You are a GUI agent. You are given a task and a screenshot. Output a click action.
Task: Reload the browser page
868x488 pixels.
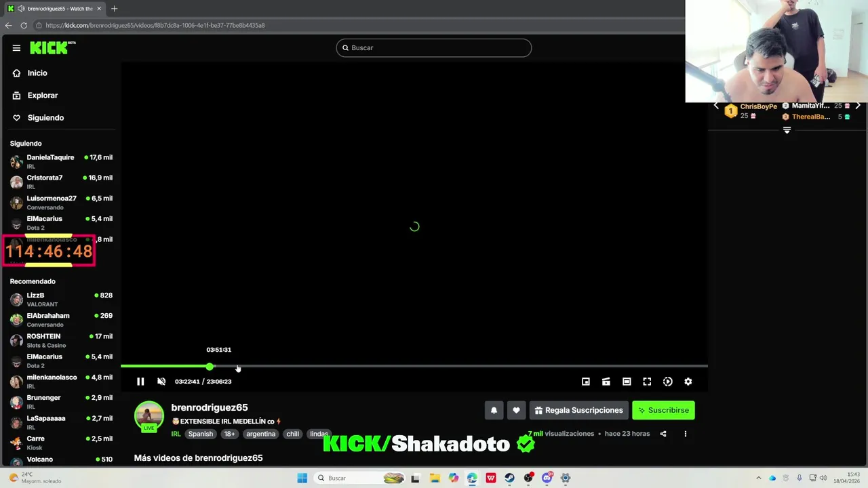pos(24,25)
